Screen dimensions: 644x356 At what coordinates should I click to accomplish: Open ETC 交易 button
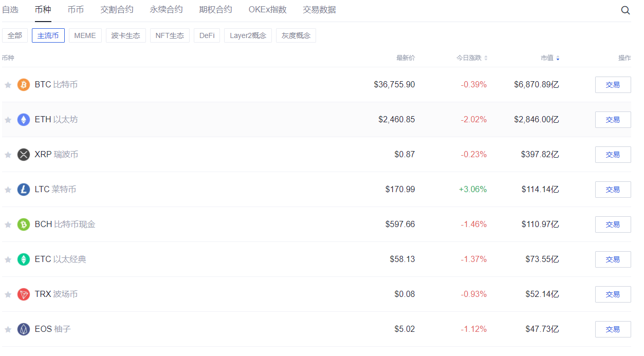click(613, 259)
